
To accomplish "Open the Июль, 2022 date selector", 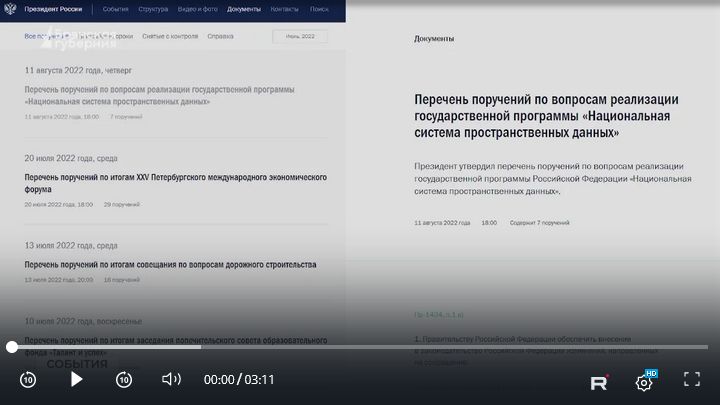I will (x=299, y=36).
